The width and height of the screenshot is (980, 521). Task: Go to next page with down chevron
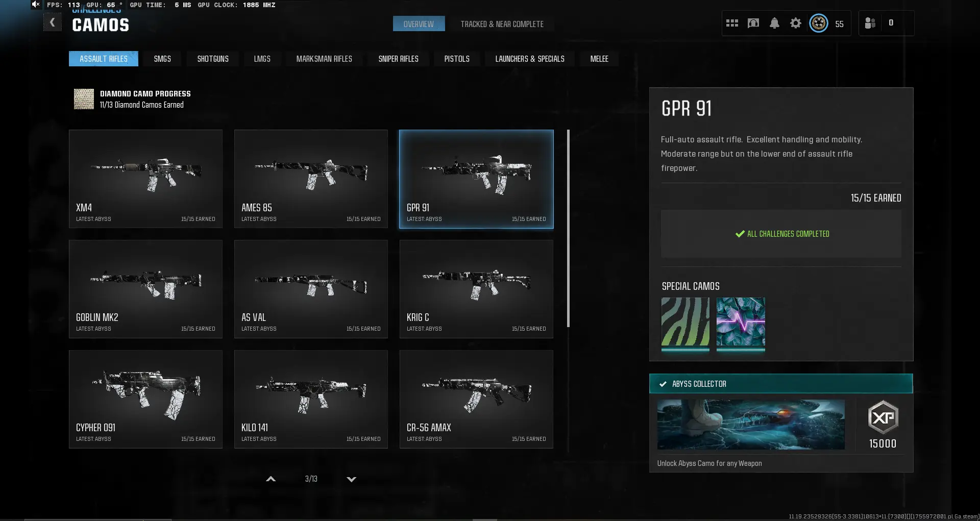351,479
